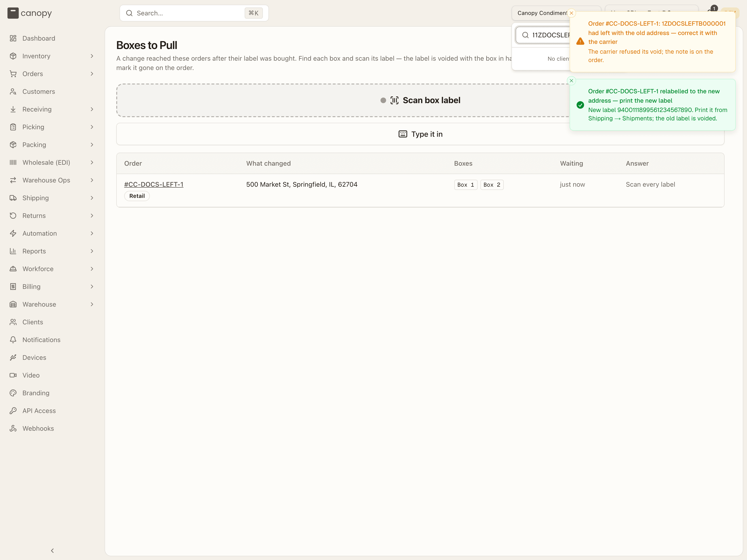Open the Automation section
This screenshot has height=560, width=747.
pyautogui.click(x=52, y=233)
